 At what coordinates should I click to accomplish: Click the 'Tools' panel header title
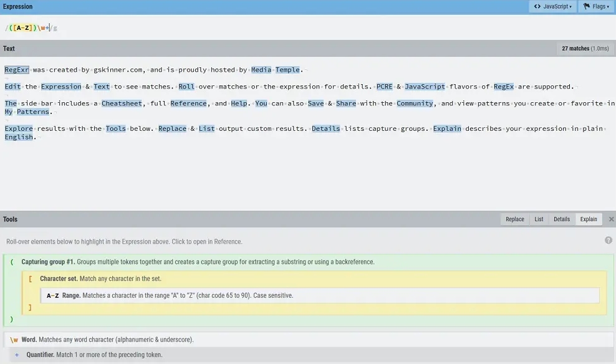(10, 219)
